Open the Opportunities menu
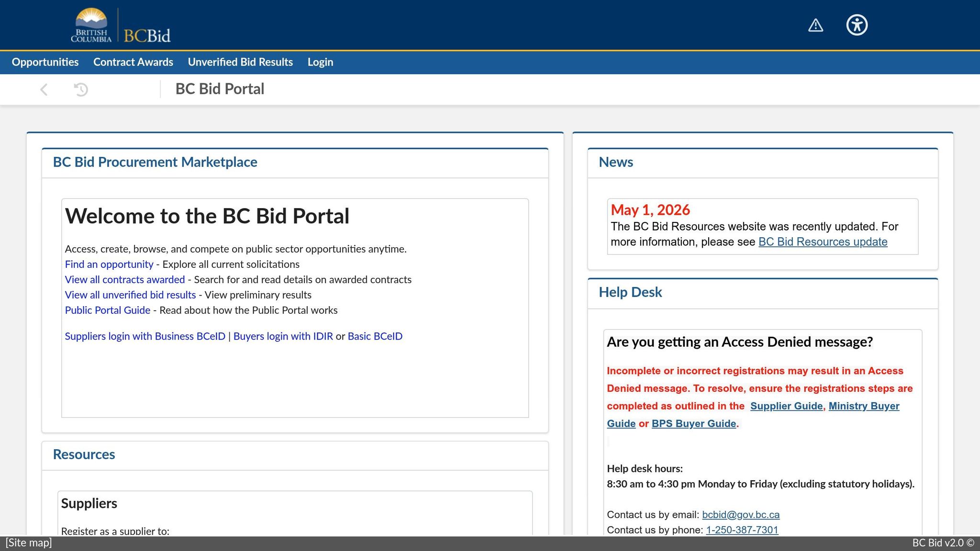This screenshot has height=551, width=980. pyautogui.click(x=45, y=62)
